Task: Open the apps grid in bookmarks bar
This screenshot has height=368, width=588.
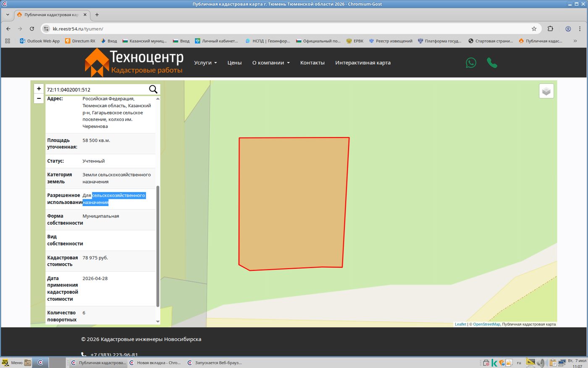Action: tap(8, 41)
